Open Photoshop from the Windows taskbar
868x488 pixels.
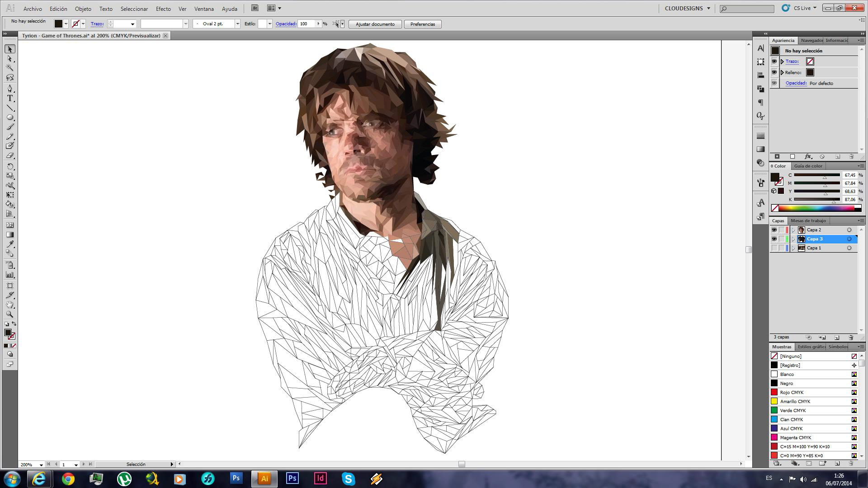click(236, 478)
